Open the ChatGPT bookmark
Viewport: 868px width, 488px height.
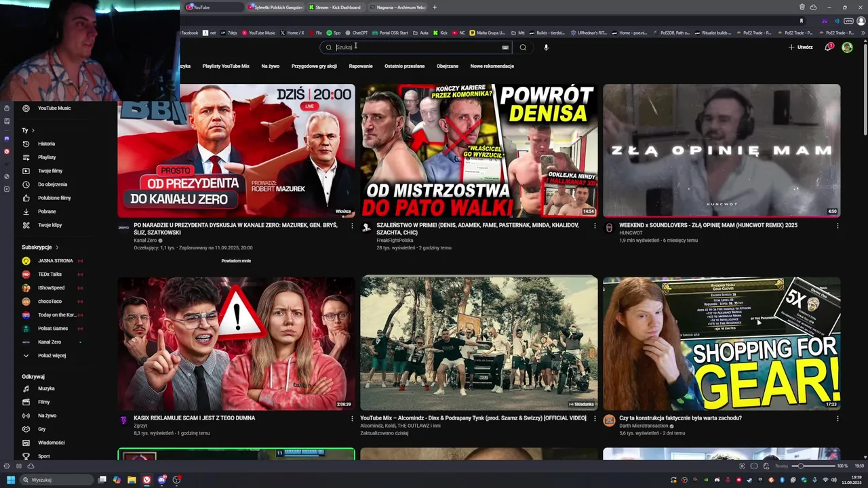(356, 33)
